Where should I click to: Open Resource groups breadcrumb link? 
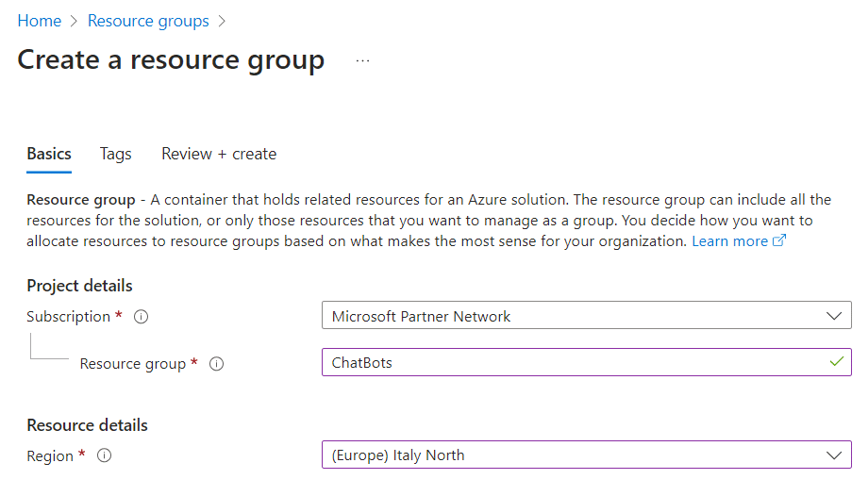(x=148, y=21)
